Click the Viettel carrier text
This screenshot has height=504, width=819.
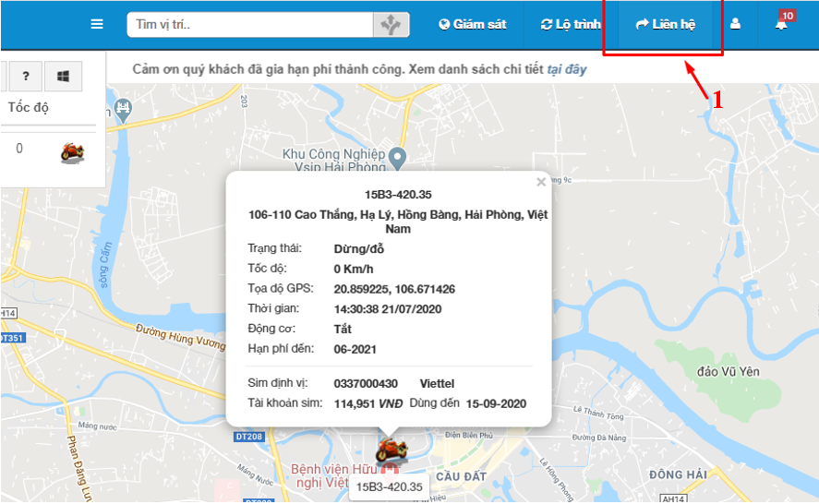tap(437, 384)
